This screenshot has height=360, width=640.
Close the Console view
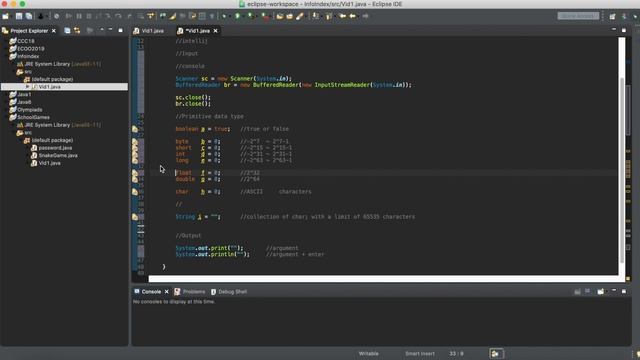167,291
